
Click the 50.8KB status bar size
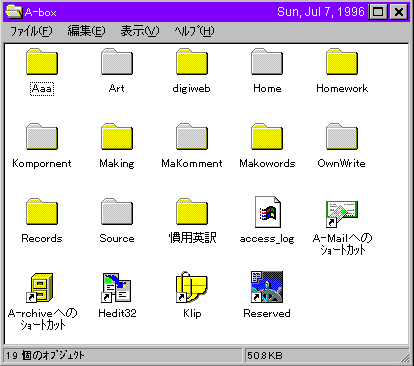265,356
